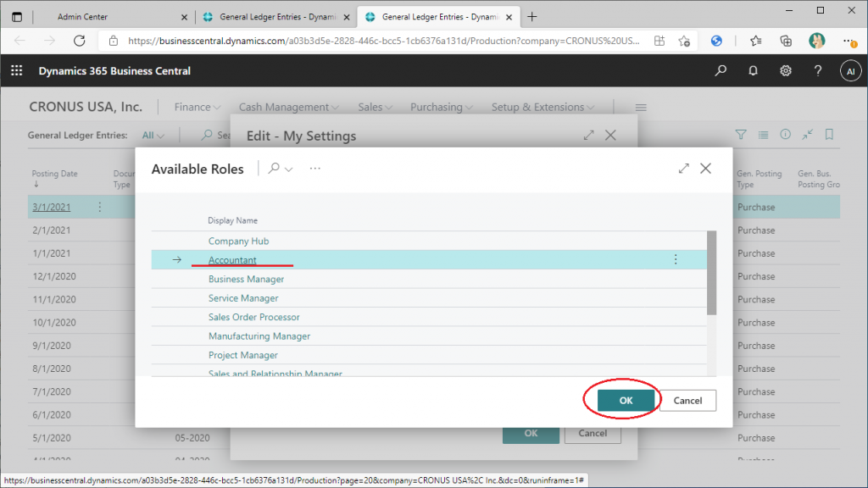Open the 3/1/2021 ledger entry
The width and height of the screenshot is (868, 488).
52,207
